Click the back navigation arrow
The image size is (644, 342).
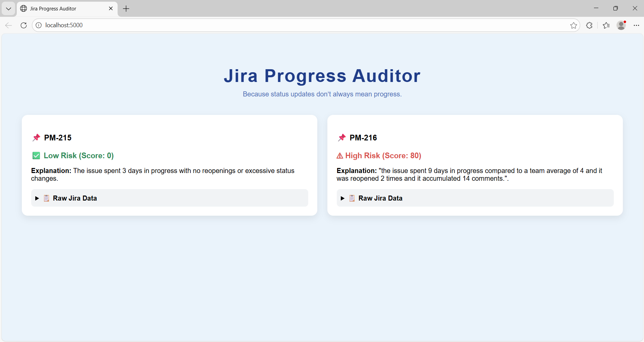[9, 25]
